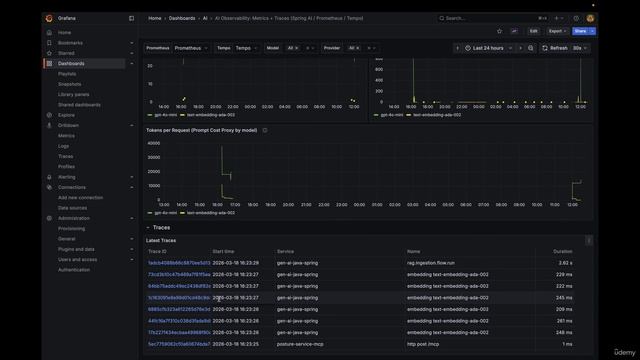Viewport: 640px width, 360px height.
Task: Open the 30s refresh interval dropdown
Action: [x=580, y=48]
